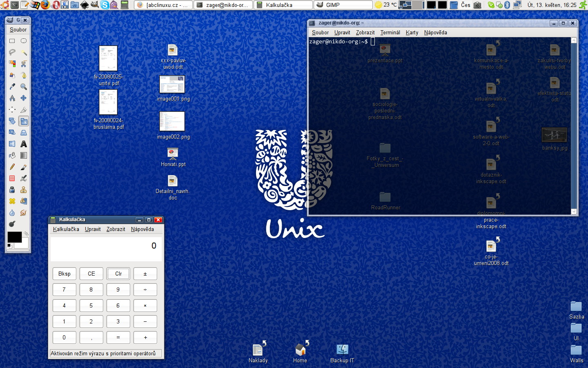Launch Opera from the top panel

click(x=56, y=5)
